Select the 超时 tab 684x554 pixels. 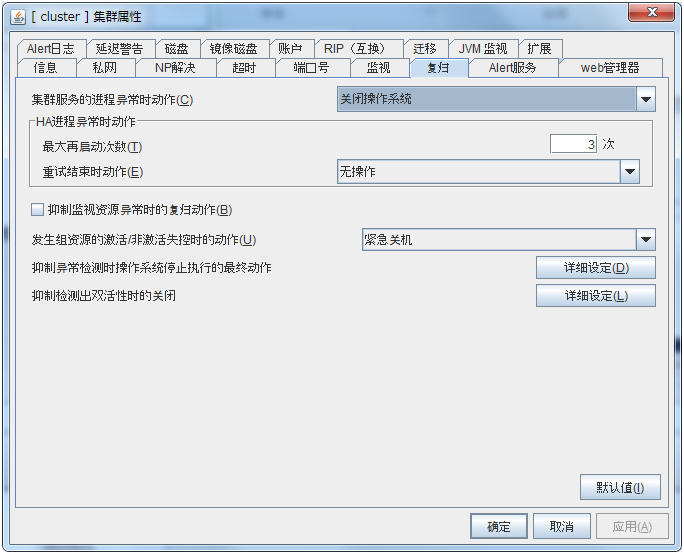coord(244,68)
